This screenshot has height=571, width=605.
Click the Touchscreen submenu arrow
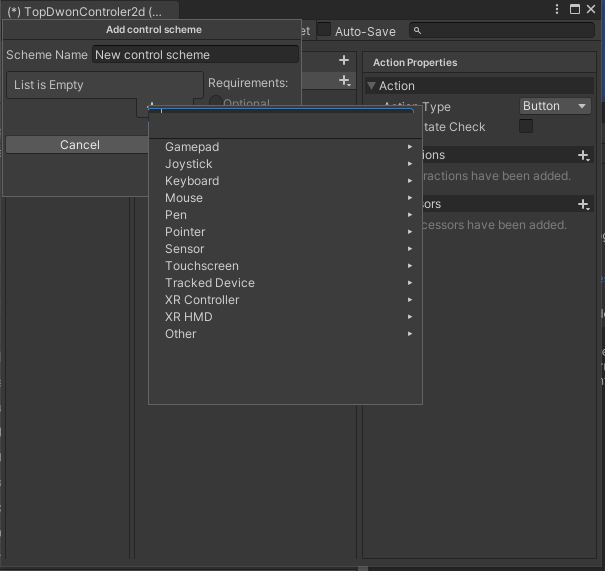point(410,266)
